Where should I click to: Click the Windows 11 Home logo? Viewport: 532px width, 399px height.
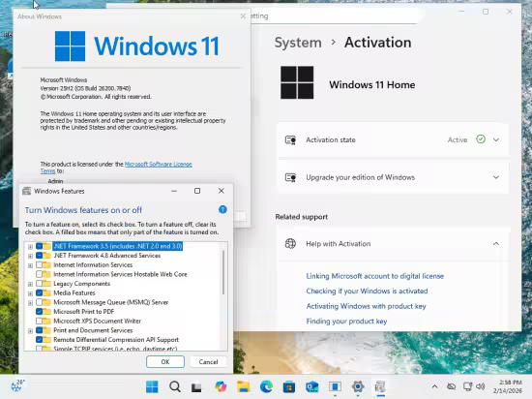tap(297, 82)
